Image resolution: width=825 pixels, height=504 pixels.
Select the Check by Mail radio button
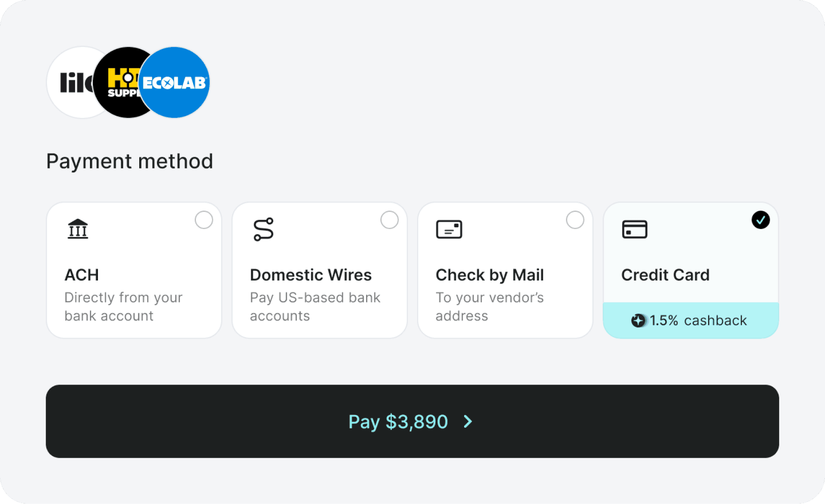(575, 220)
